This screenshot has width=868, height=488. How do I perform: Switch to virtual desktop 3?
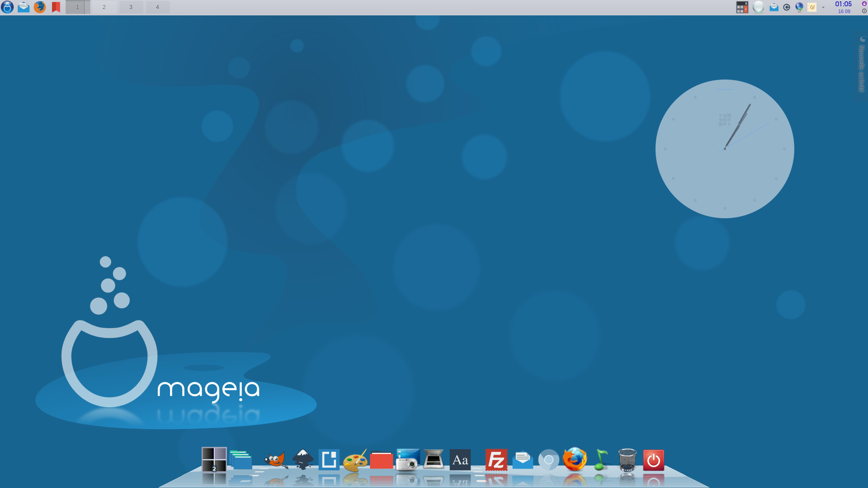click(131, 7)
